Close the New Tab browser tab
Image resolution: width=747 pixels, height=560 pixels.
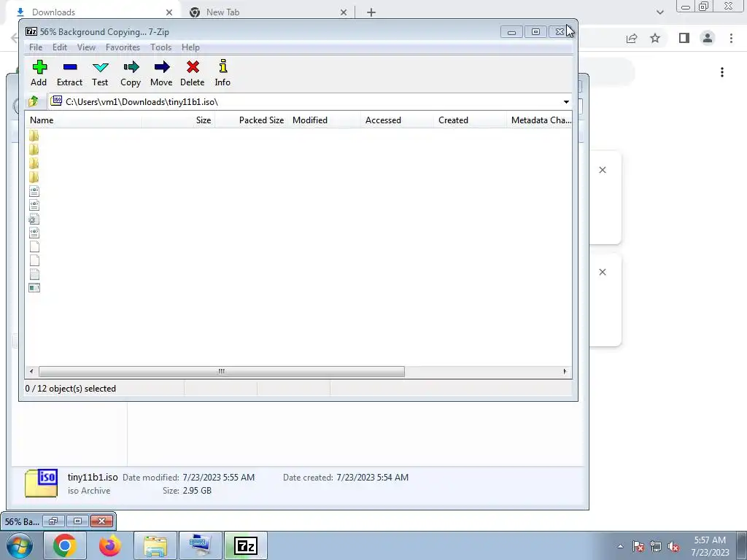click(x=344, y=12)
